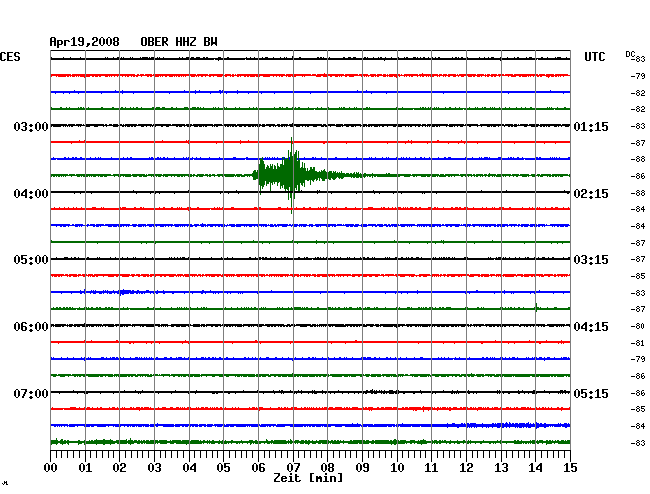This screenshot has height=494, width=650.
Task: Select minute tick label "08"
Action: pyautogui.click(x=327, y=467)
